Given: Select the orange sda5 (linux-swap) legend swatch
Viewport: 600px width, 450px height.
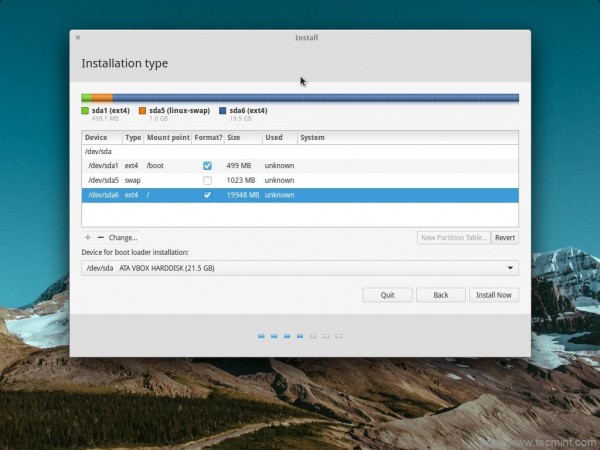Looking at the screenshot, I should pyautogui.click(x=142, y=111).
